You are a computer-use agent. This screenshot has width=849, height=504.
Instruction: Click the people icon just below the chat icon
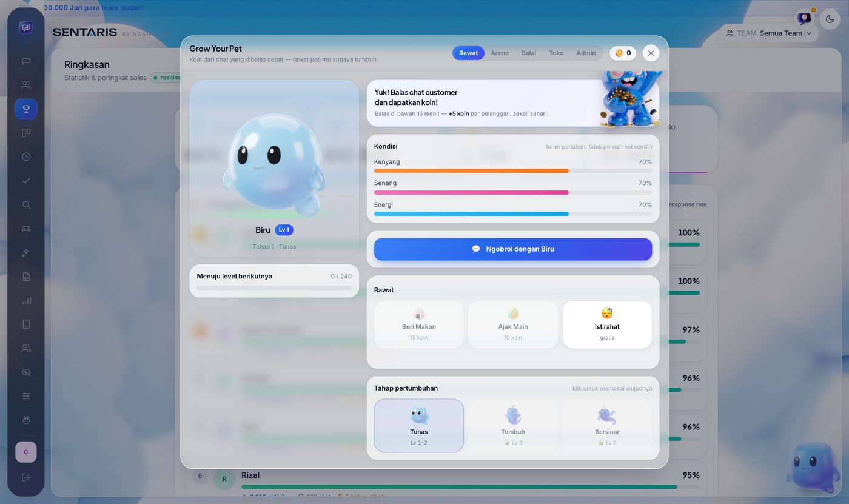[26, 85]
